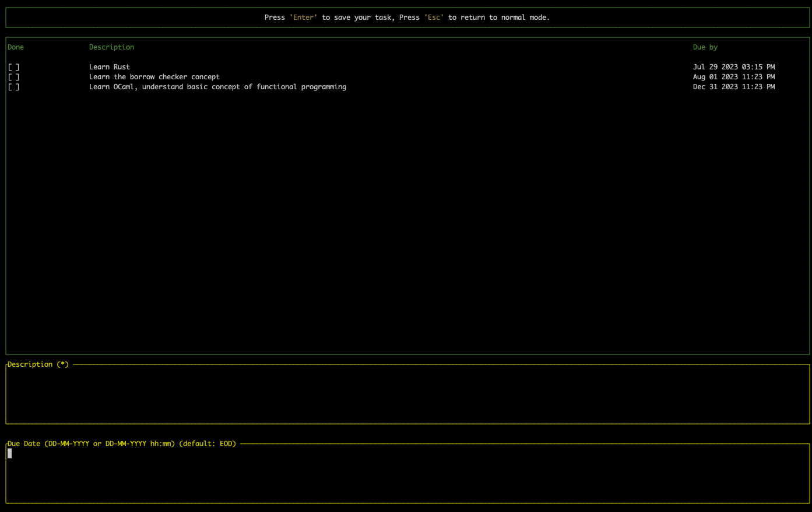Click the 'Description (*)' field label
This screenshot has height=512, width=812.
[x=38, y=364]
